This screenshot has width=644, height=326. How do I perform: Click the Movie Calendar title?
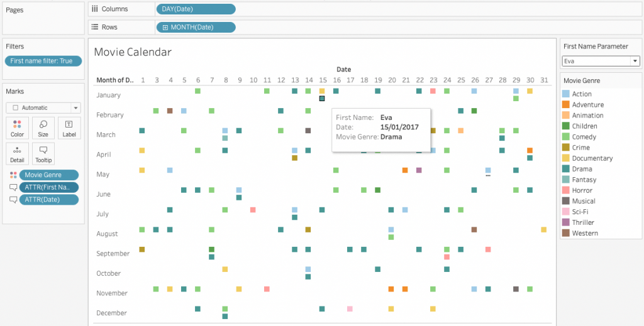pos(132,52)
